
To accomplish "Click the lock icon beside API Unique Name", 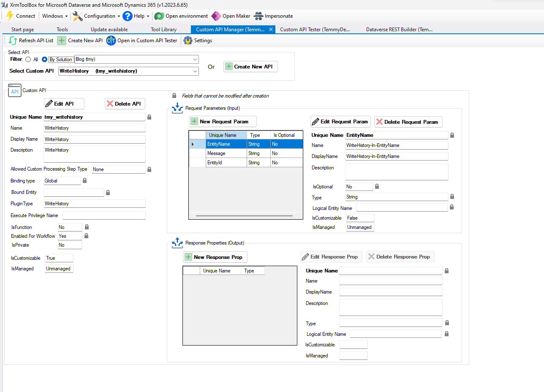I will [149, 117].
